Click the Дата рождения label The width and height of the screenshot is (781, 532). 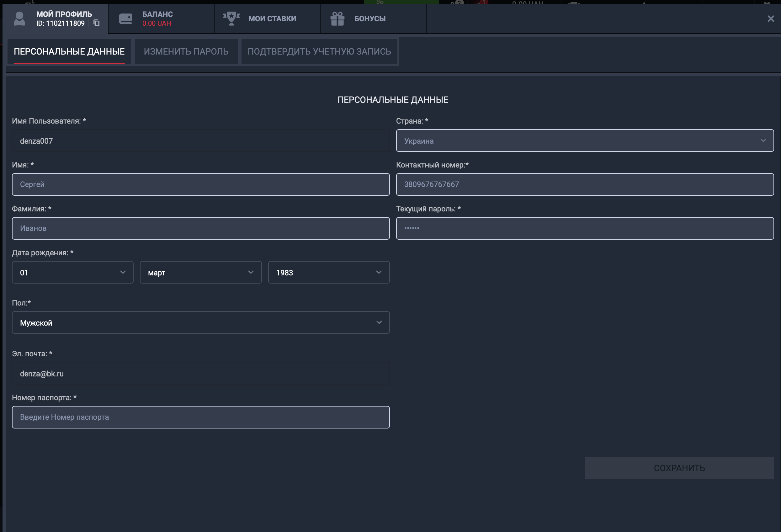tap(43, 253)
